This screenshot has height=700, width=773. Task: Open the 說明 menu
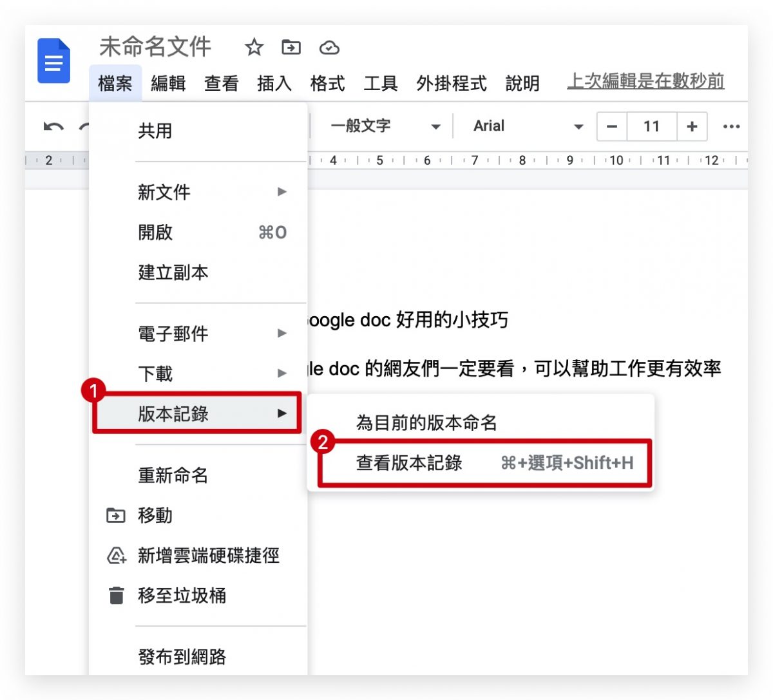[x=522, y=83]
